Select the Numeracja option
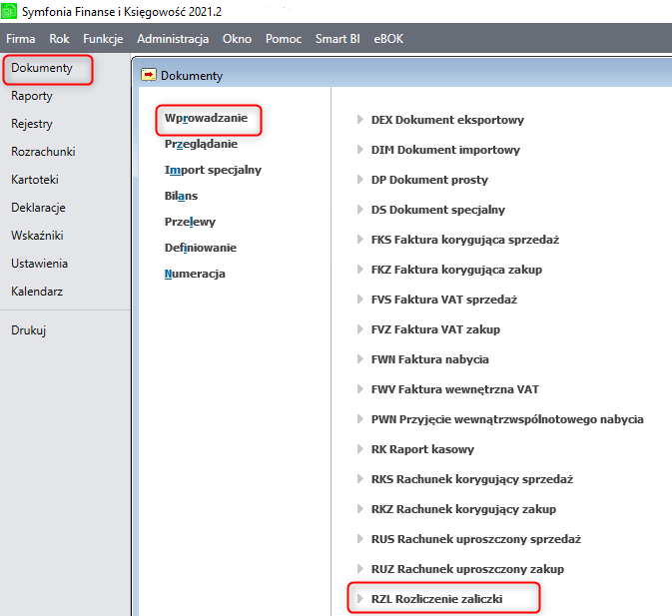The width and height of the screenshot is (672, 616). pos(195,274)
